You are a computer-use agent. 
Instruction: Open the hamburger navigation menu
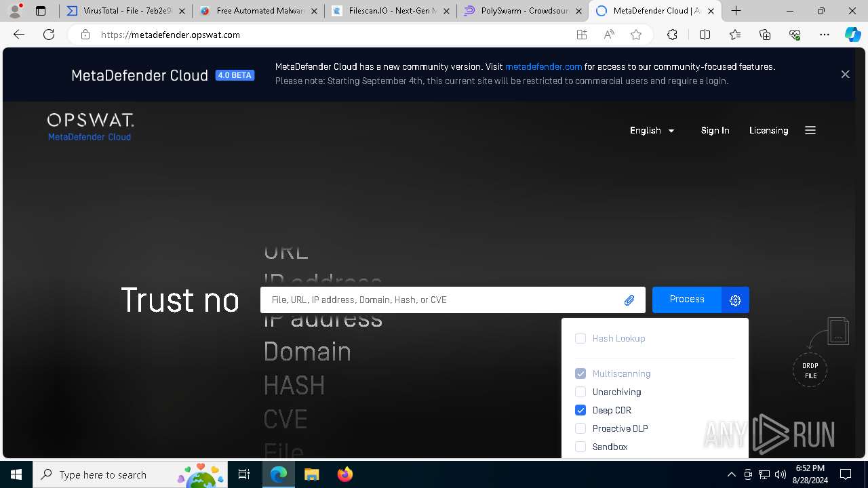(x=810, y=130)
